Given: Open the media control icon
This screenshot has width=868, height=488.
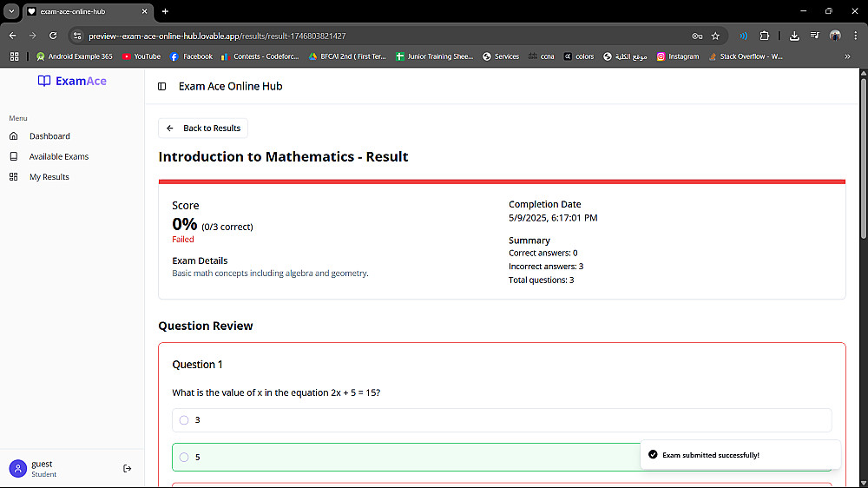Looking at the screenshot, I should pos(815,36).
